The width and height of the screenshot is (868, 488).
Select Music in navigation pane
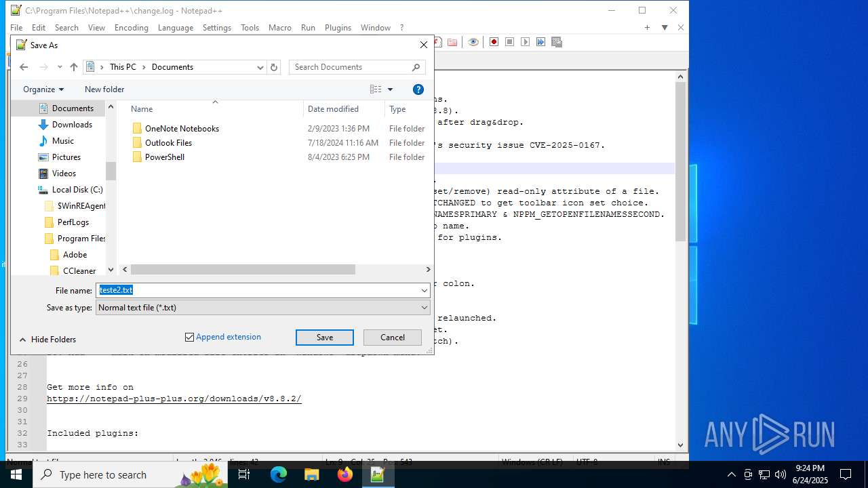coord(63,141)
